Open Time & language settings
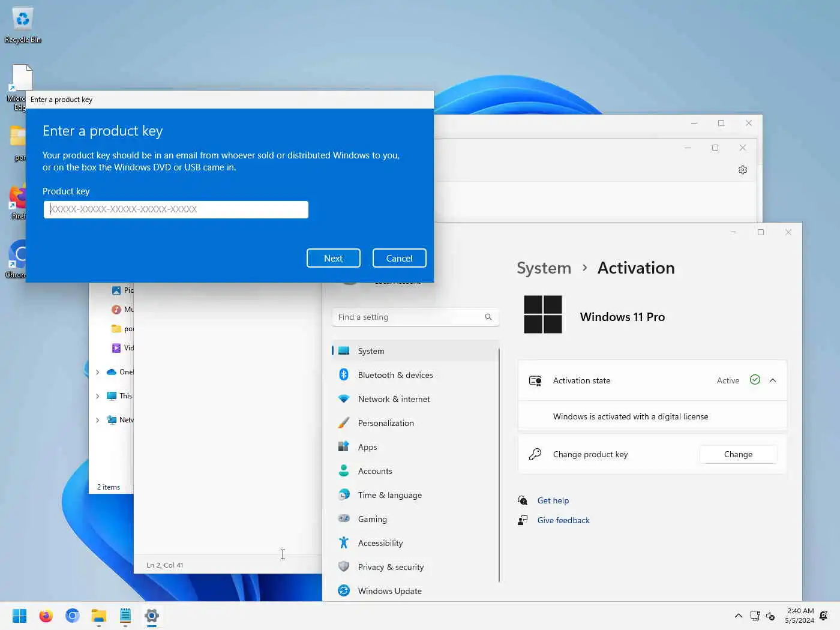This screenshot has height=630, width=840. (415, 495)
